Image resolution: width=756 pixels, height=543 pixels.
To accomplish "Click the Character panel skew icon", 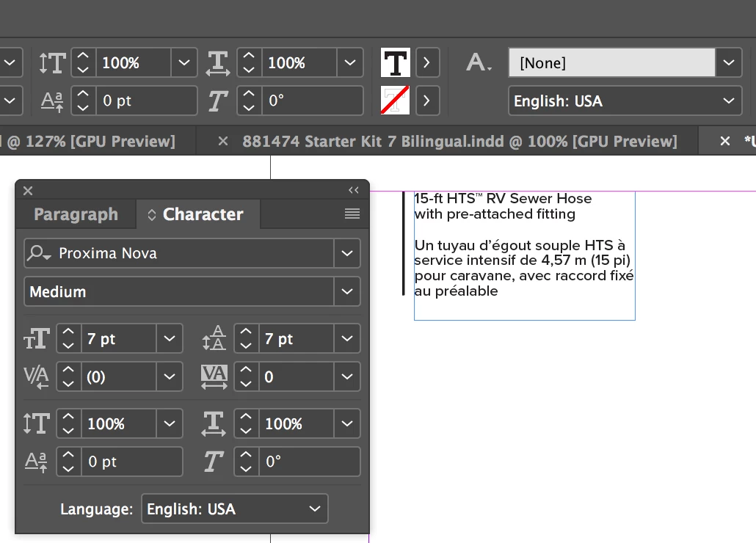I will tap(214, 462).
